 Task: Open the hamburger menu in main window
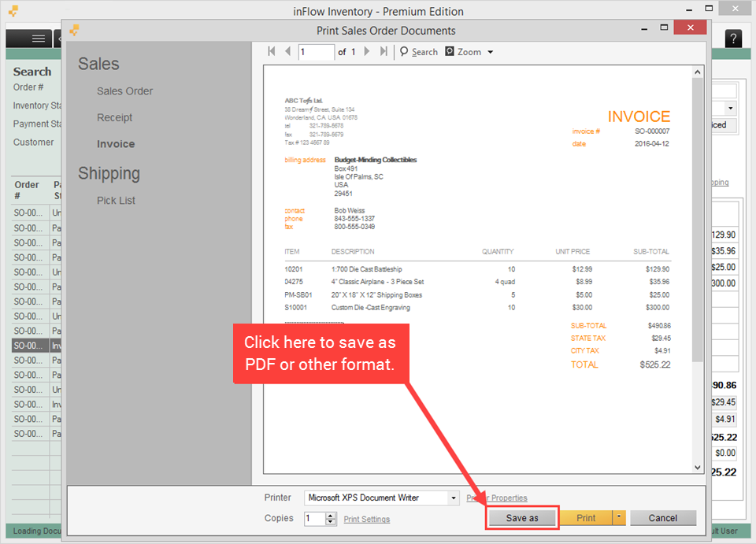pyautogui.click(x=38, y=39)
